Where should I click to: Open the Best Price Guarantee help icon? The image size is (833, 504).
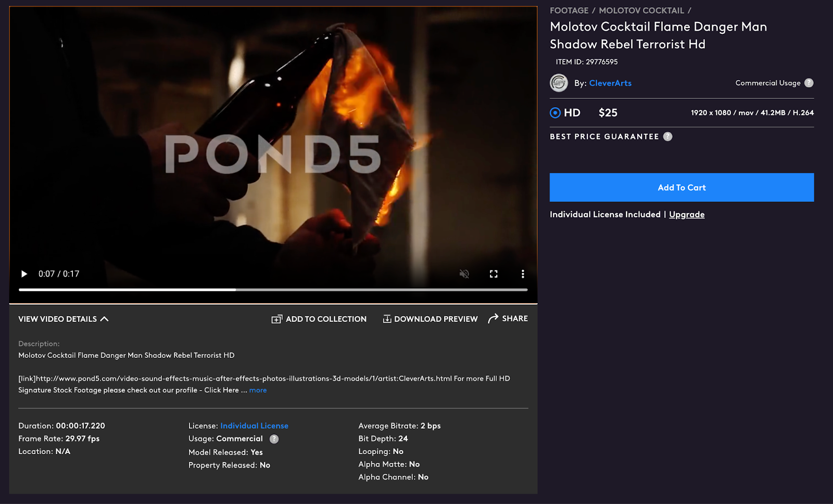point(667,137)
